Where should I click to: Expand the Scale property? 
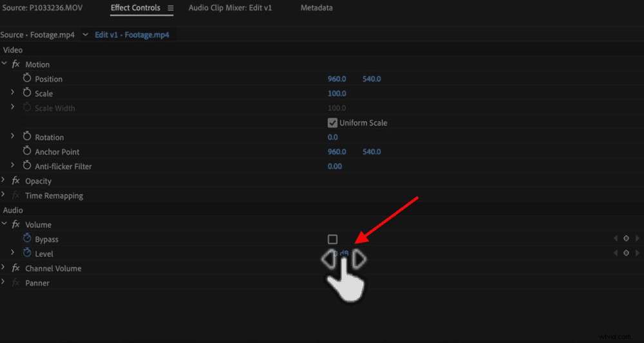tap(13, 92)
